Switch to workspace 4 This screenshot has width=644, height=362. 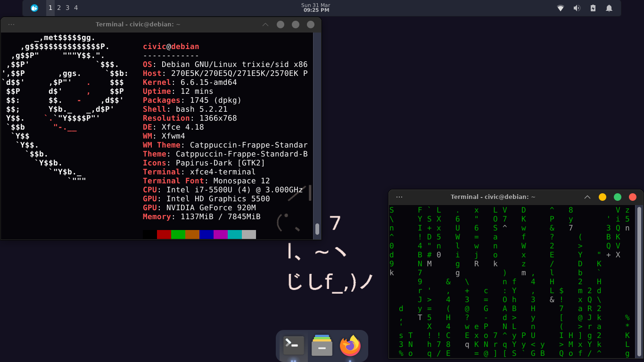click(x=76, y=8)
